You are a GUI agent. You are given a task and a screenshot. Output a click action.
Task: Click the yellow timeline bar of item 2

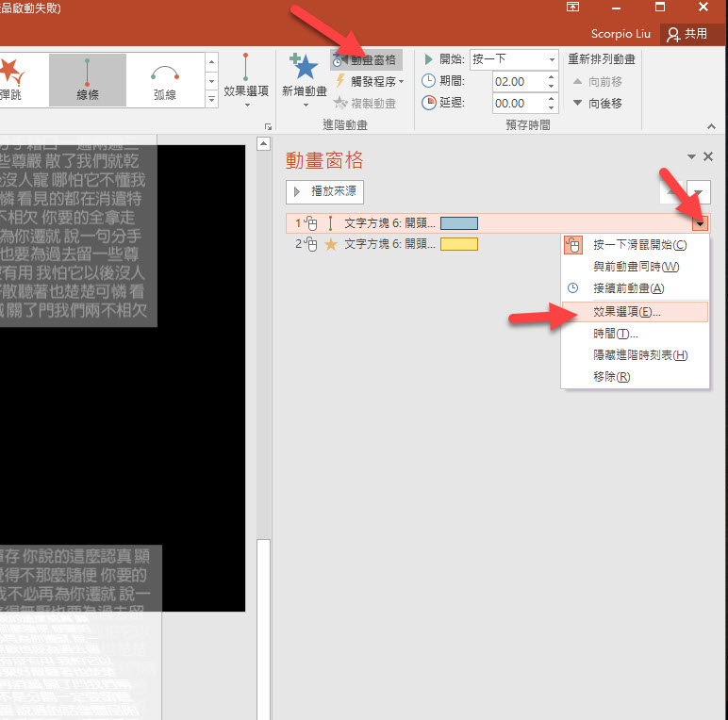click(459, 244)
